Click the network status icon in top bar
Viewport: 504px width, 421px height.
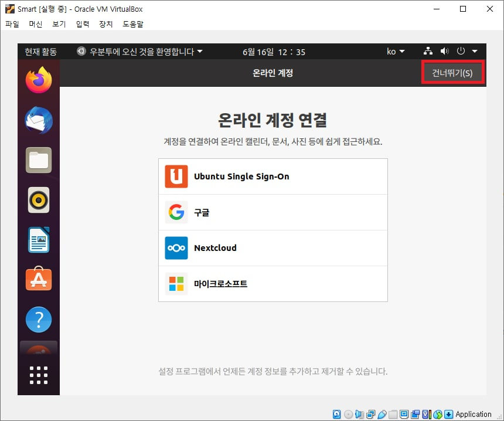click(x=428, y=51)
